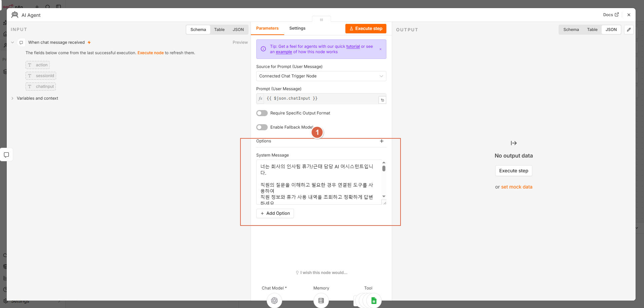The image size is (644, 308).
Task: Open Source for Prompt dropdown
Action: click(x=321, y=76)
